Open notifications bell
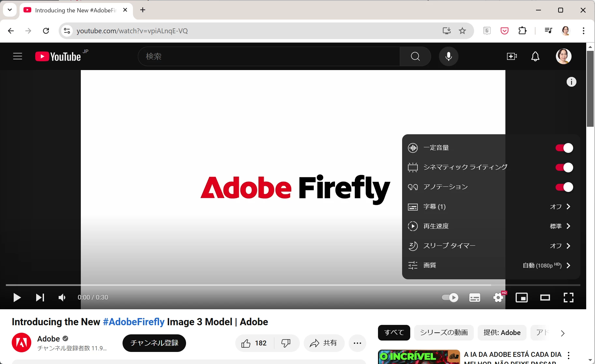Image resolution: width=595 pixels, height=364 pixels. (535, 56)
